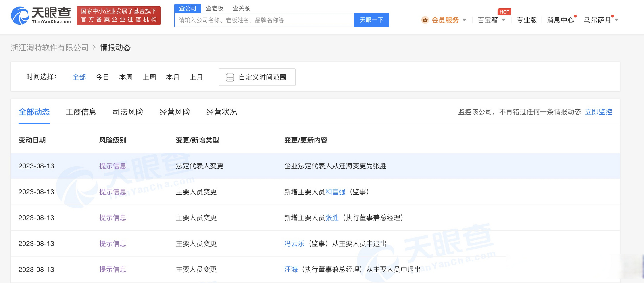Click 提示信息 in 冯云乐 row
Viewport: 644px width, 283px height.
(113, 244)
